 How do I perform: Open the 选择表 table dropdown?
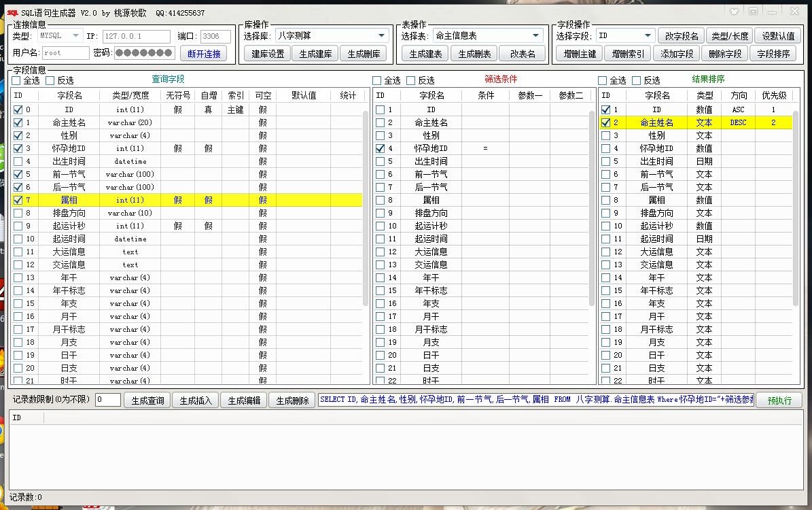click(535, 36)
